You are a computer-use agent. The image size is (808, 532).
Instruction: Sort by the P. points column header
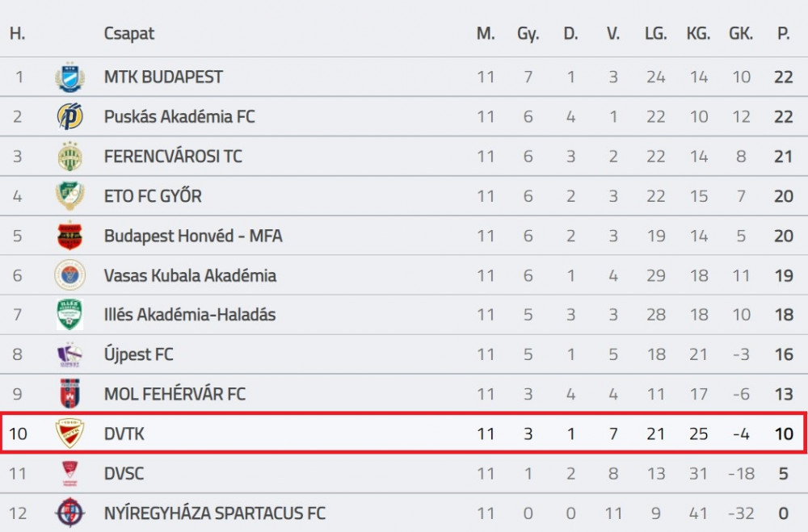(x=784, y=34)
